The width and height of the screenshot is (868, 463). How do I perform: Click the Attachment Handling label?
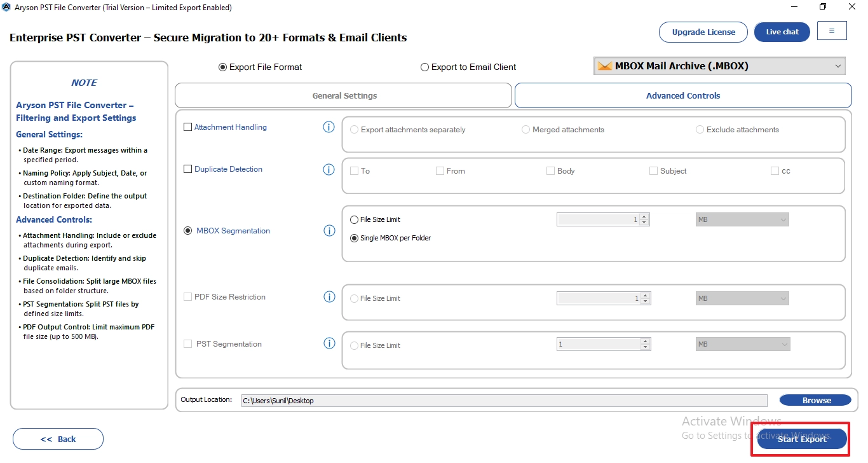tap(231, 127)
